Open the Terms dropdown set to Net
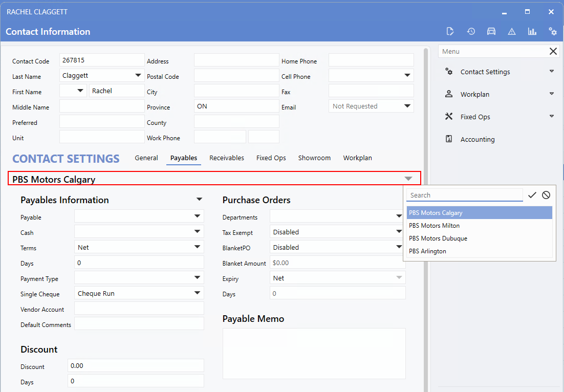Image resolution: width=564 pixels, height=392 pixels. [x=197, y=247]
